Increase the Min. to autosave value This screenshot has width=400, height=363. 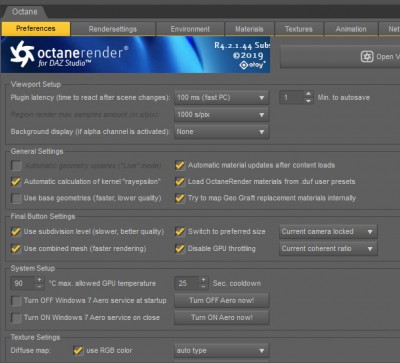coord(309,94)
